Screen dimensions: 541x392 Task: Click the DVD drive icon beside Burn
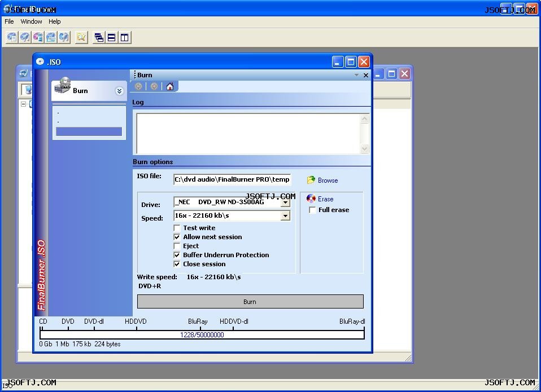pyautogui.click(x=63, y=86)
